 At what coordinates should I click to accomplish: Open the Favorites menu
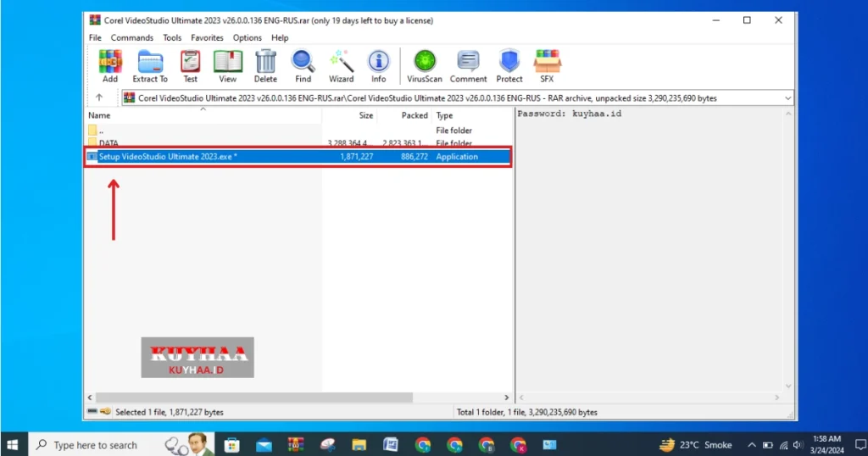point(207,37)
